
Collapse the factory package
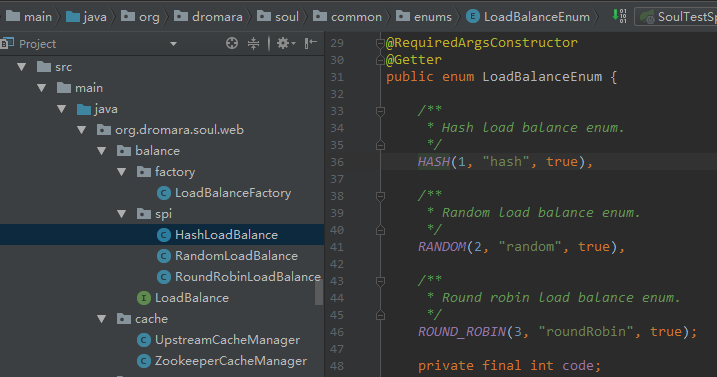(x=122, y=172)
